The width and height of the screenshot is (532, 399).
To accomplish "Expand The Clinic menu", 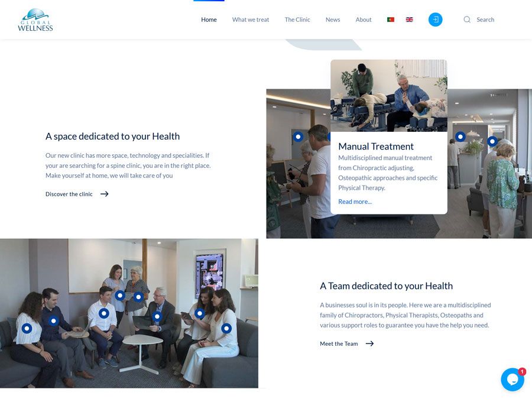I will 297,20.
